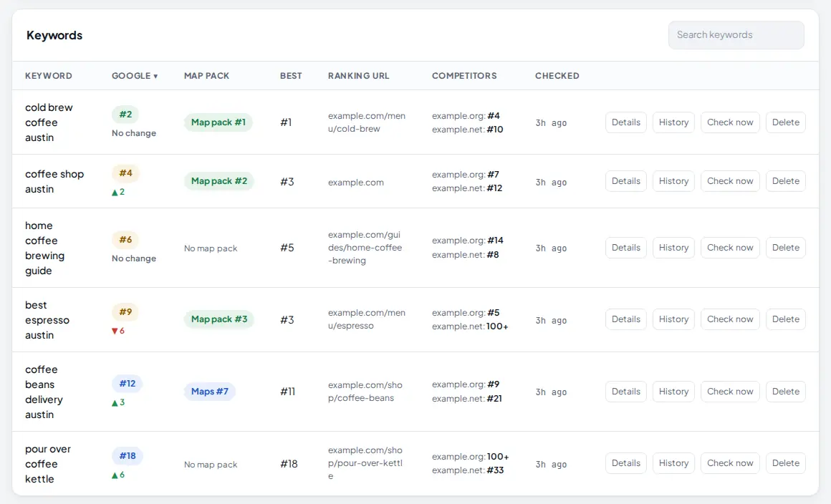831x504 pixels.
Task: Click the example.com/shop/pour-over-kettle URL
Action: 365,463
